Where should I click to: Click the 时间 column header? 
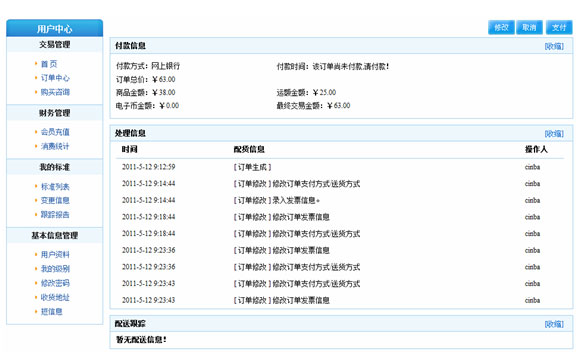130,149
